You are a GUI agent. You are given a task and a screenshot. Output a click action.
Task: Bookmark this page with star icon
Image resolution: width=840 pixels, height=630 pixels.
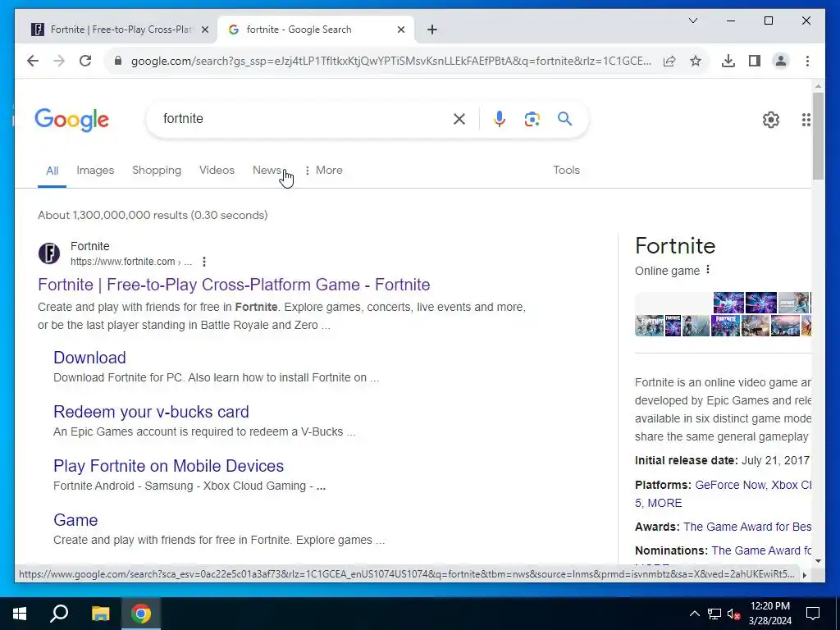696,61
